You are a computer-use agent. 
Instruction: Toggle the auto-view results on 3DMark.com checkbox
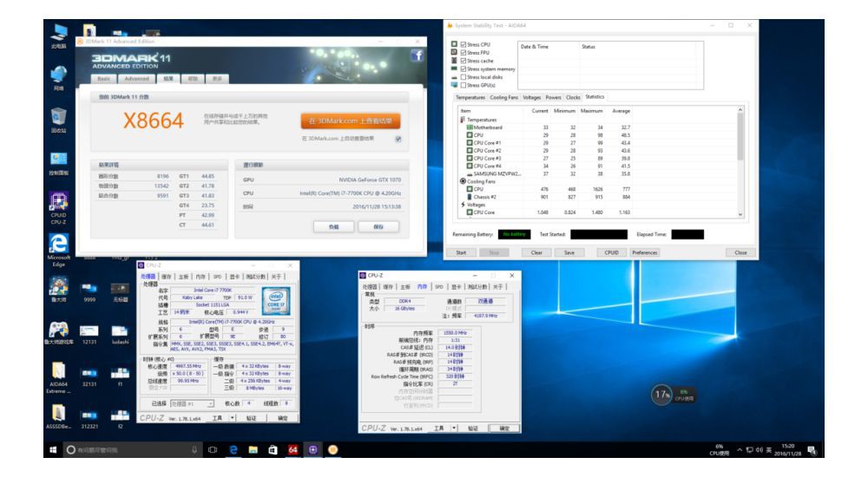pos(398,138)
